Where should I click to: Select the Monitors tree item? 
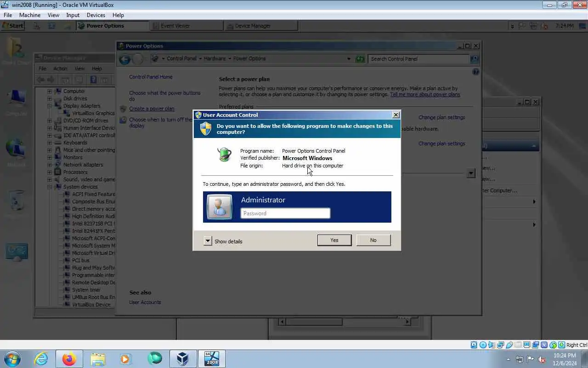73,157
